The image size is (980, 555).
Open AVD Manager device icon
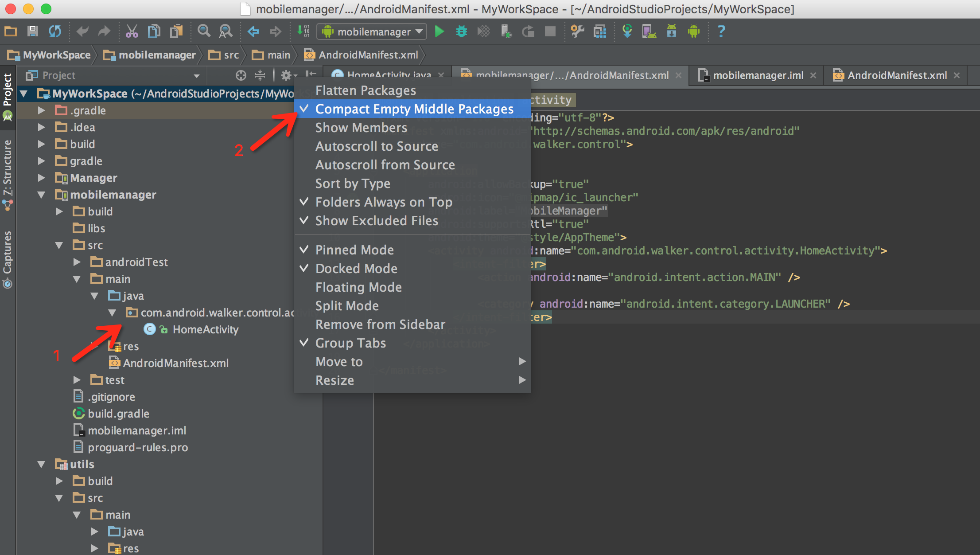click(649, 31)
